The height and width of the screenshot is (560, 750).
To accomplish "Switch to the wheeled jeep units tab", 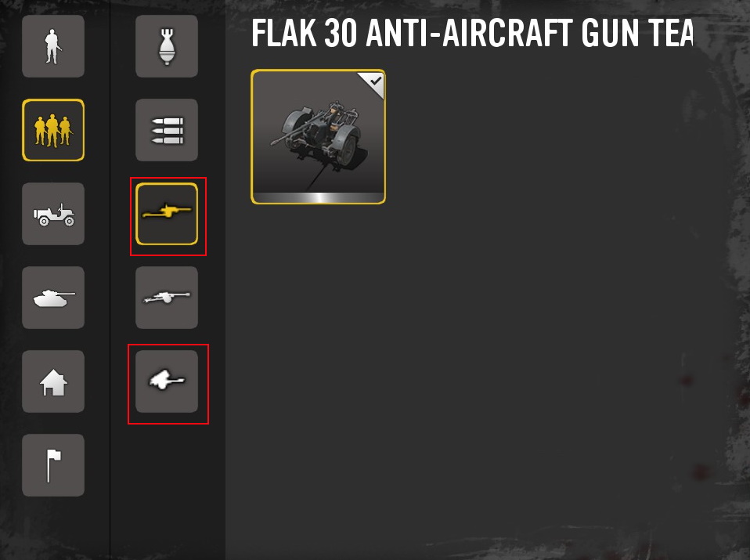I will (x=53, y=214).
